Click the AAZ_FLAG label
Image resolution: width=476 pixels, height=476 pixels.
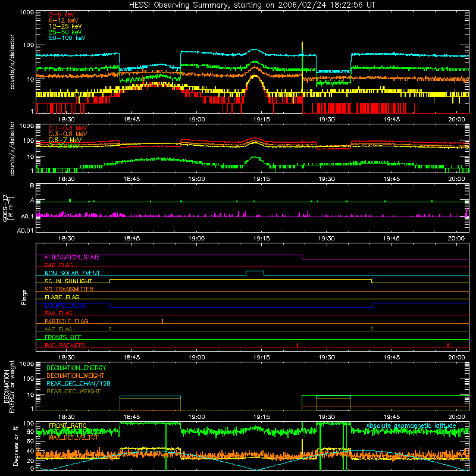[x=58, y=329]
